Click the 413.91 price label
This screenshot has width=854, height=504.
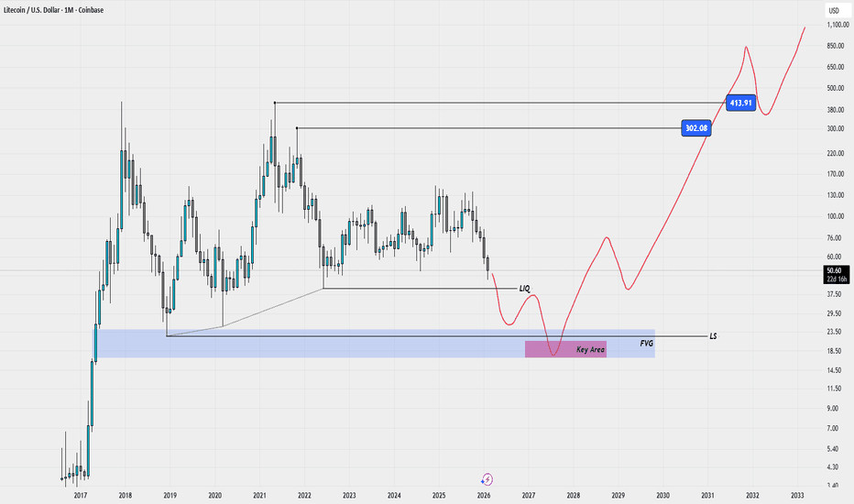pos(739,103)
